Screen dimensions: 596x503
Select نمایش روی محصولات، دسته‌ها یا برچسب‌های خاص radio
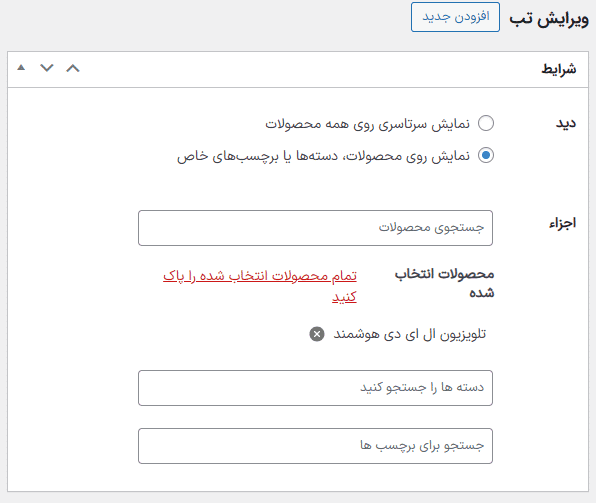(486, 155)
